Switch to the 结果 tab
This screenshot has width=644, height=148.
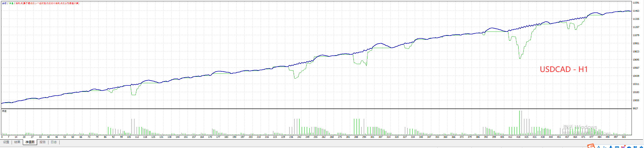point(17,142)
